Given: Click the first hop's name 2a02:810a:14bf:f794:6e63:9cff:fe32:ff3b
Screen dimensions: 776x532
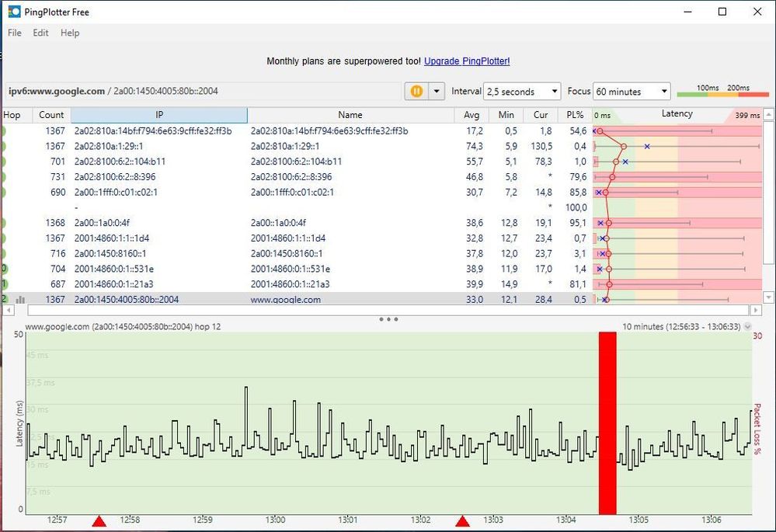Looking at the screenshot, I should point(329,130).
